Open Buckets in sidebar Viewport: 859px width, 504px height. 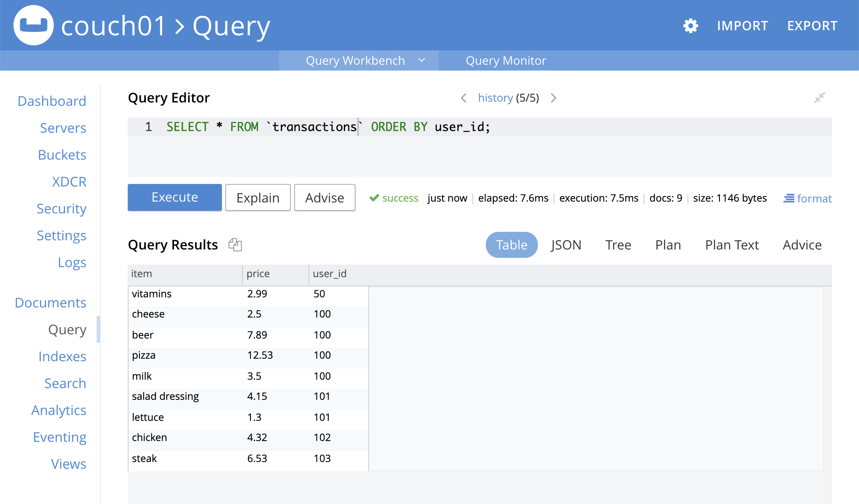click(x=62, y=155)
